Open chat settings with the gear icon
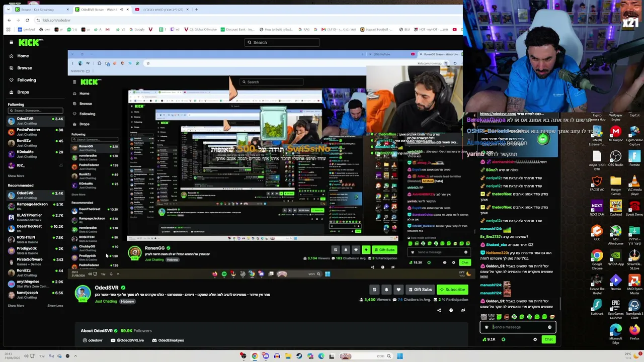 coord(535,339)
